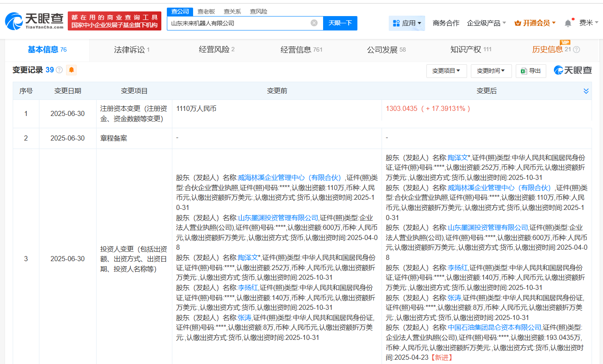Switch to the 查风险 tab

(x=259, y=11)
